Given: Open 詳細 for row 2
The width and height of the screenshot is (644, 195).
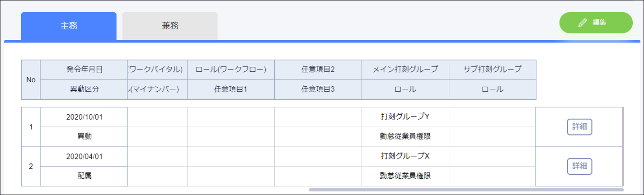Looking at the screenshot, I should (579, 166).
